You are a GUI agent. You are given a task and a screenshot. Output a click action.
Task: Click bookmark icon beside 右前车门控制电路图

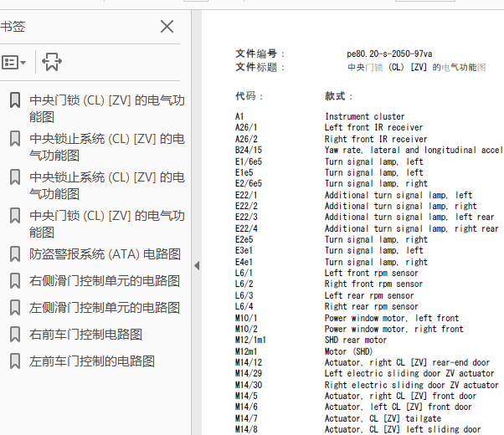[15, 335]
